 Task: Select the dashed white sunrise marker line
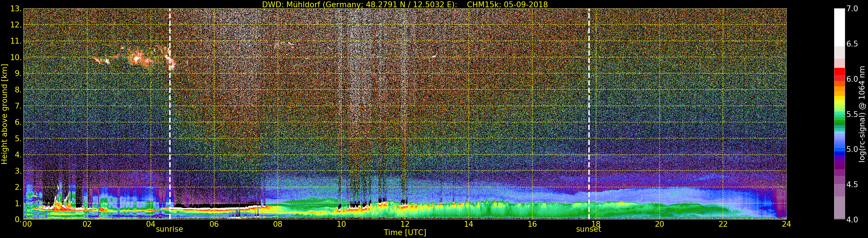coord(170,114)
